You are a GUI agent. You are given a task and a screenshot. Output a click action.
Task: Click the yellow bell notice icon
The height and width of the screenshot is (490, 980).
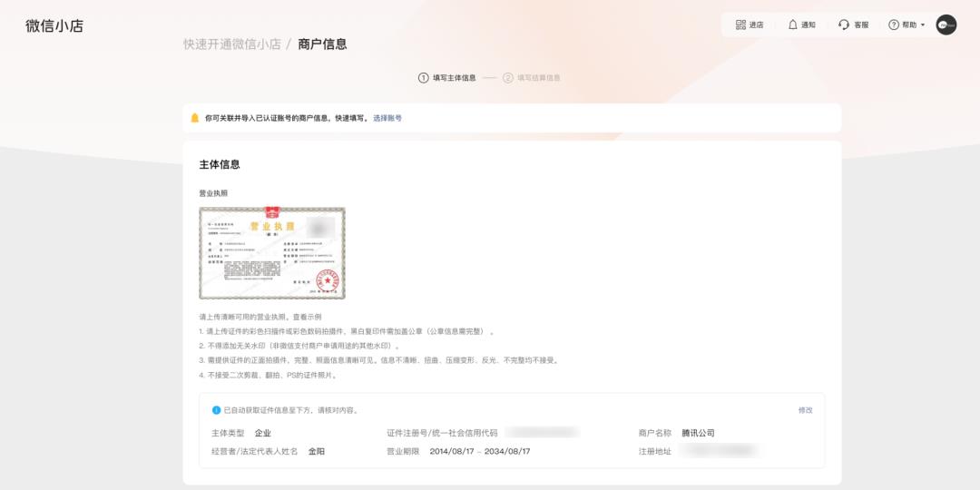194,118
